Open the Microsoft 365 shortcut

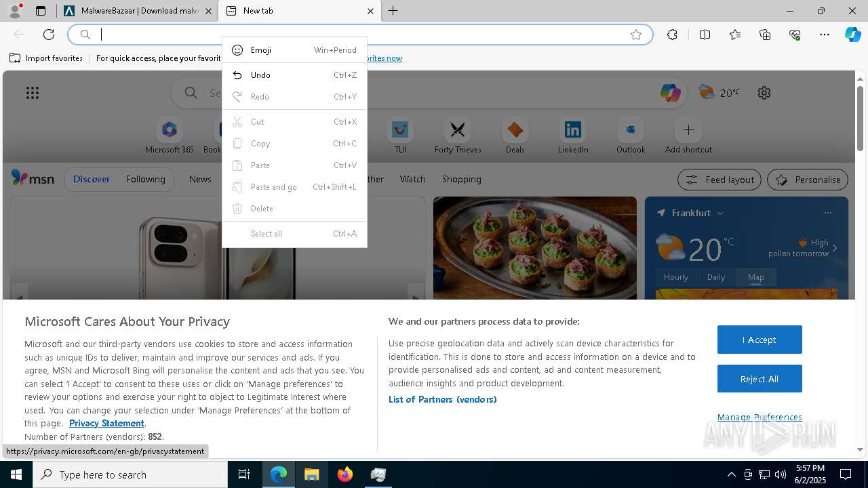point(170,136)
